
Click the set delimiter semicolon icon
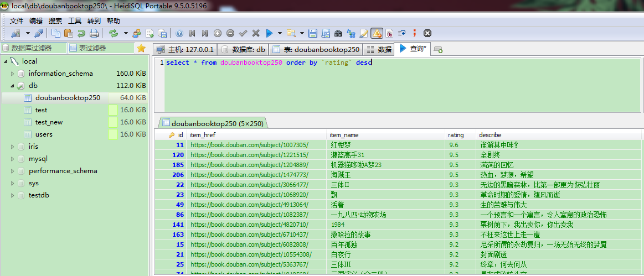(415, 33)
